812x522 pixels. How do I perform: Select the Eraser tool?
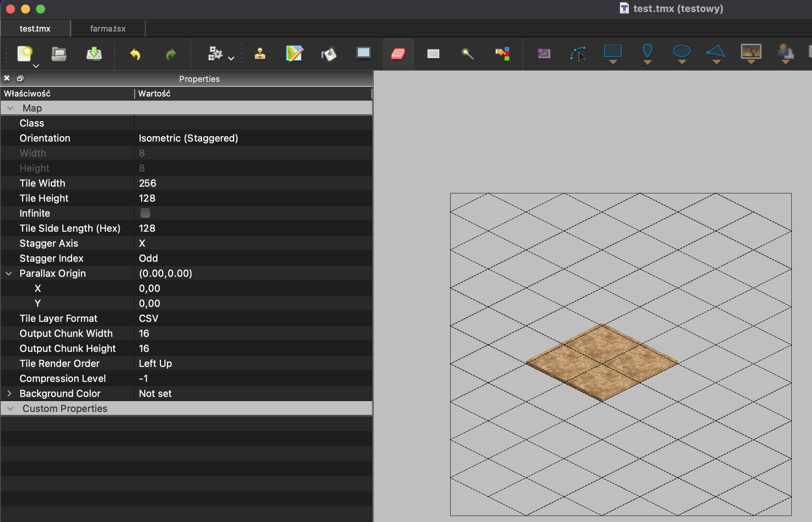click(x=398, y=54)
